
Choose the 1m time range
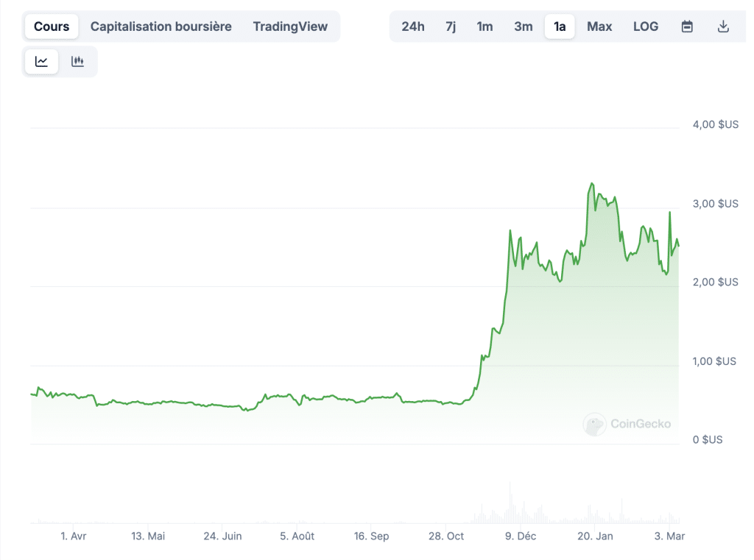click(485, 26)
